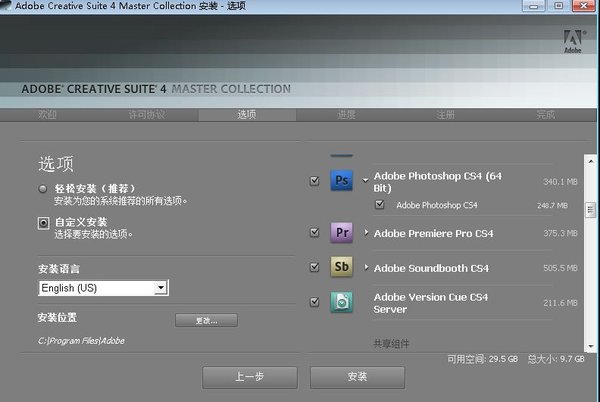Uncheck the Adobe Photoshop CS4 sub-component checkbox

click(379, 204)
